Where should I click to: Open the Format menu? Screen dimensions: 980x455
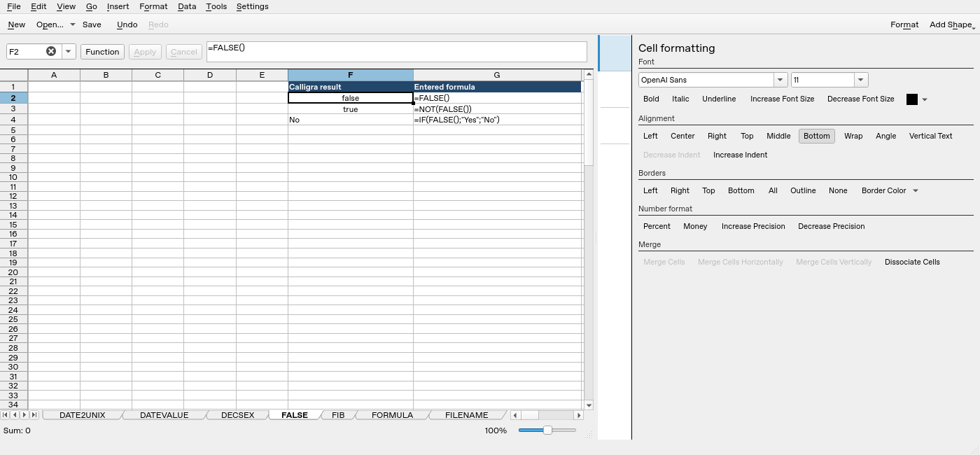coord(153,6)
